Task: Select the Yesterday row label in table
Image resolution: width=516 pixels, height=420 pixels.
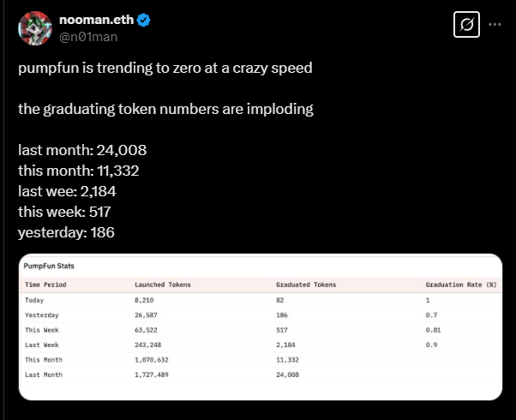Action: (40, 316)
